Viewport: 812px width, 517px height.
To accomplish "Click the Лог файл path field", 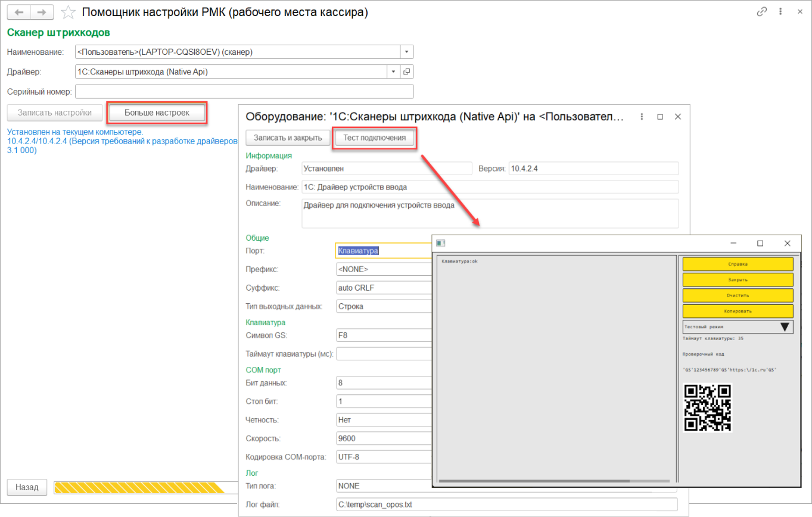I will tap(507, 504).
